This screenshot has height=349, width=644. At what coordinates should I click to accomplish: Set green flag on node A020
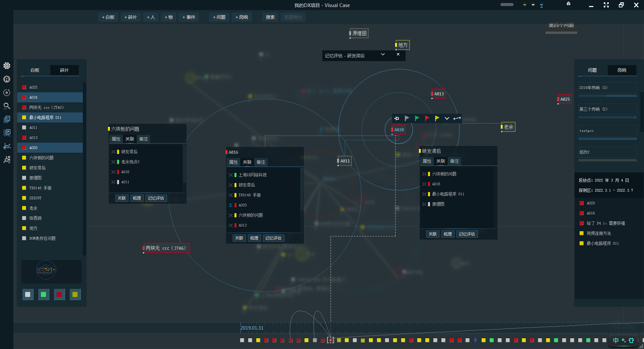click(x=417, y=118)
